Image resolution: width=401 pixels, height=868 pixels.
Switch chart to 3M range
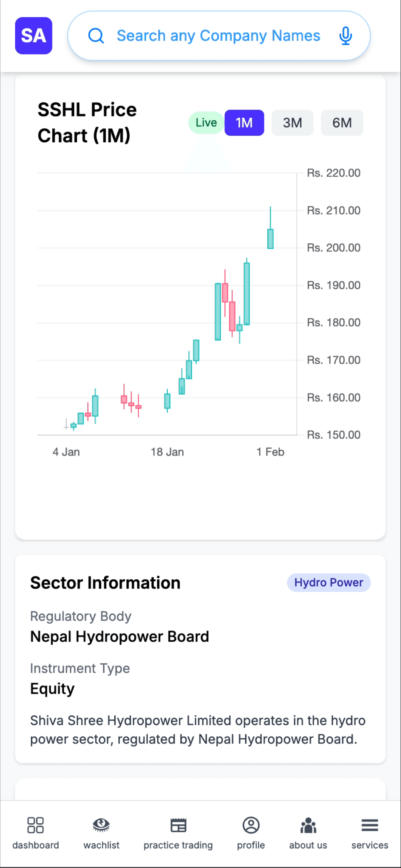point(292,123)
